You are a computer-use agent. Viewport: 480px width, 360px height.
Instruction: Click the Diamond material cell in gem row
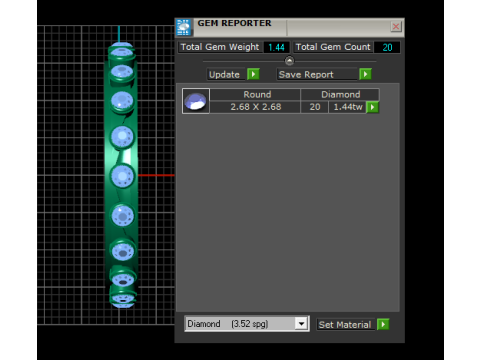340,94
